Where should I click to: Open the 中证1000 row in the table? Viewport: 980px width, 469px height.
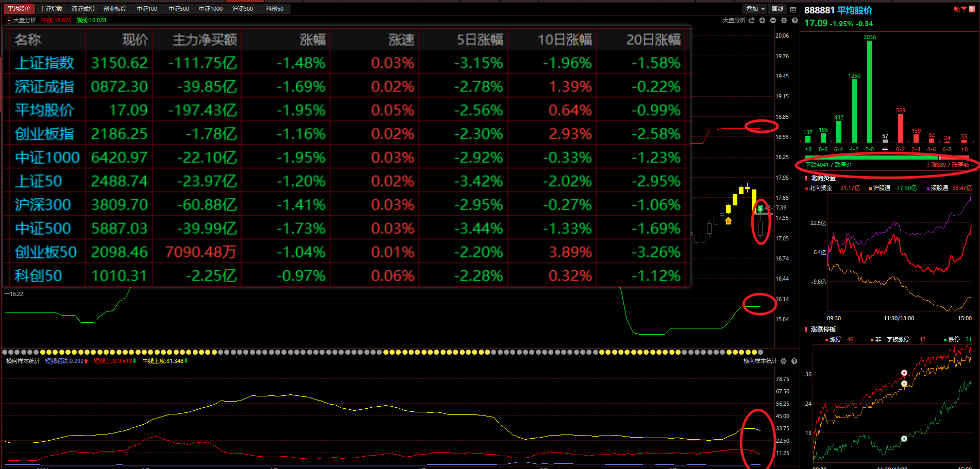click(x=347, y=158)
